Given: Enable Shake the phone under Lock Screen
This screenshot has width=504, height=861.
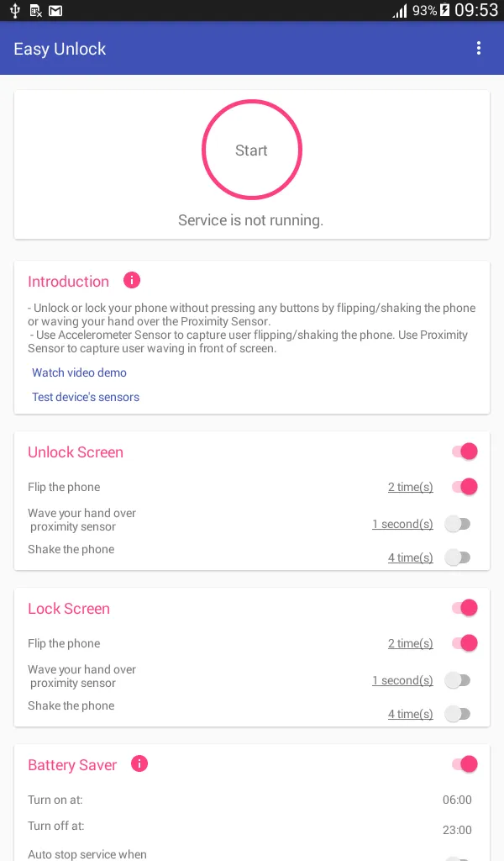Looking at the screenshot, I should point(458,714).
